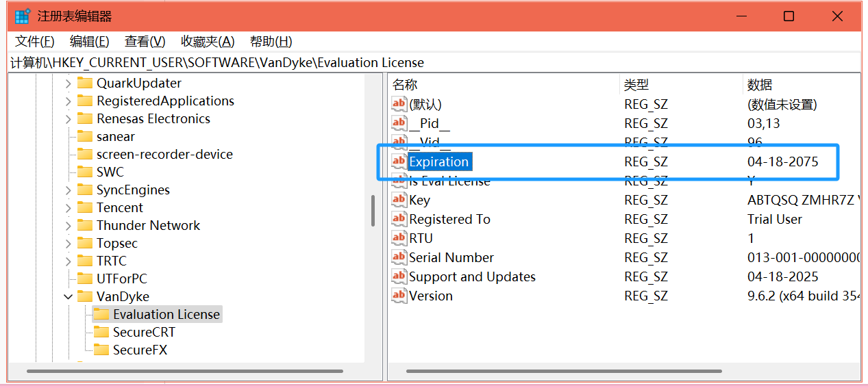The width and height of the screenshot is (868, 388).
Task: Select the Thunder Network tree label
Action: [x=148, y=225]
